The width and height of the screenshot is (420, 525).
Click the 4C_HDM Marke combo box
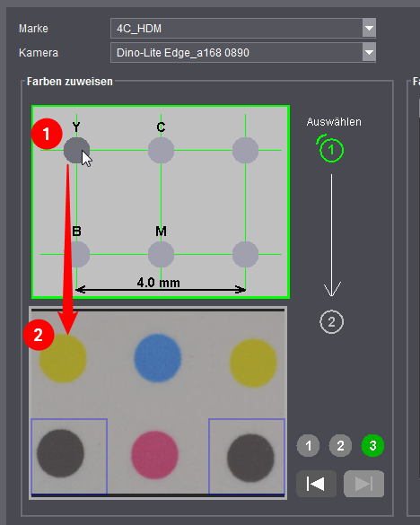click(x=243, y=28)
